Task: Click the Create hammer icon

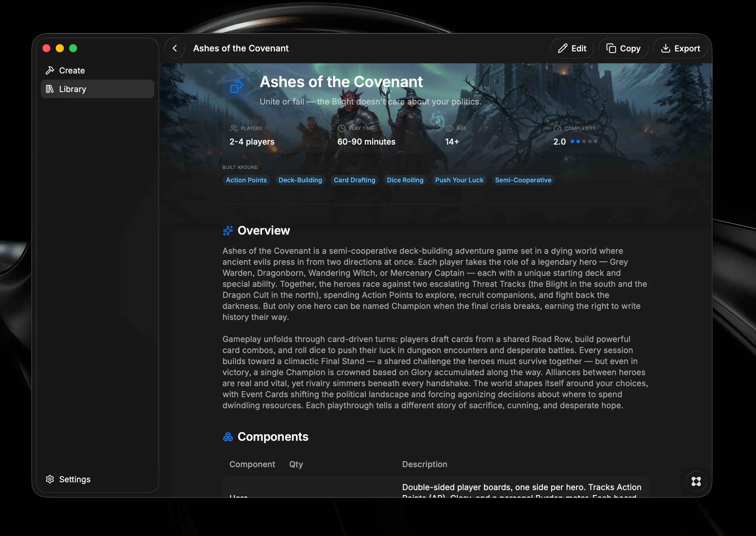Action: click(50, 70)
